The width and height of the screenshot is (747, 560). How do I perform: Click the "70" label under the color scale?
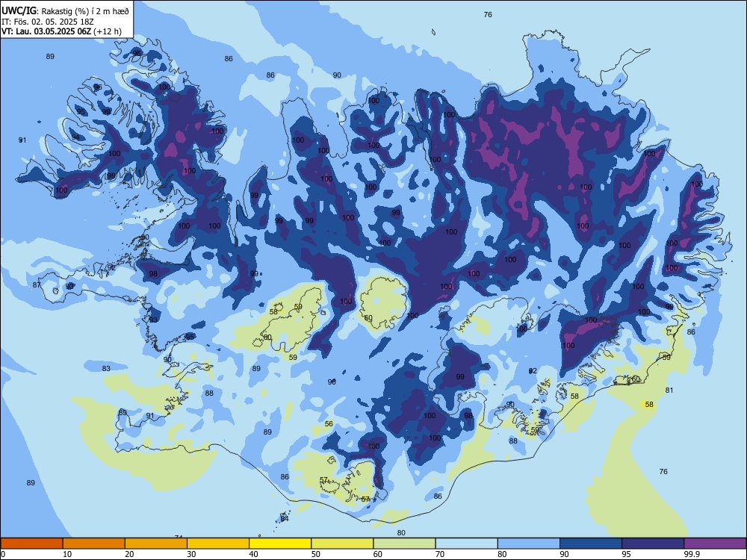(x=440, y=554)
